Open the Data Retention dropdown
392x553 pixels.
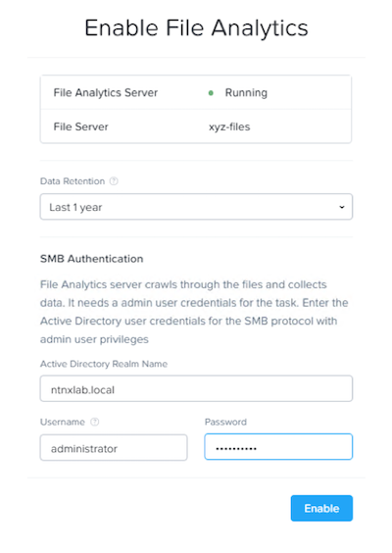196,207
